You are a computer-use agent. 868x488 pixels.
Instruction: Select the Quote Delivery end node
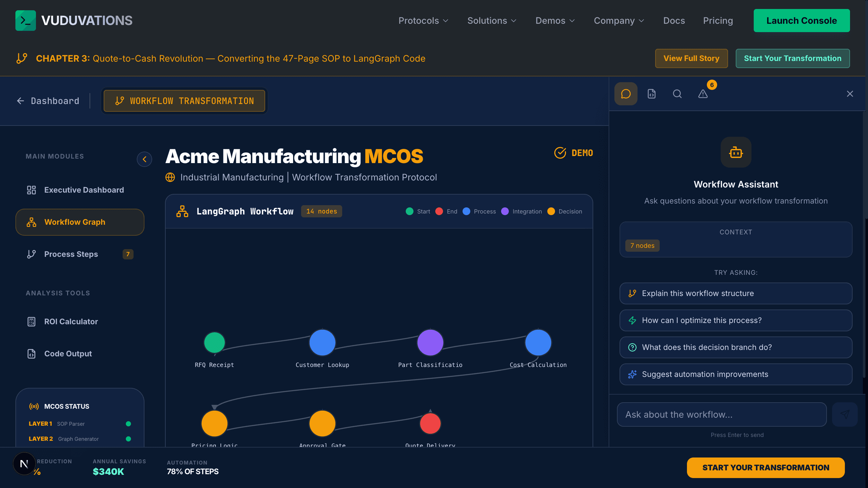[x=430, y=423]
